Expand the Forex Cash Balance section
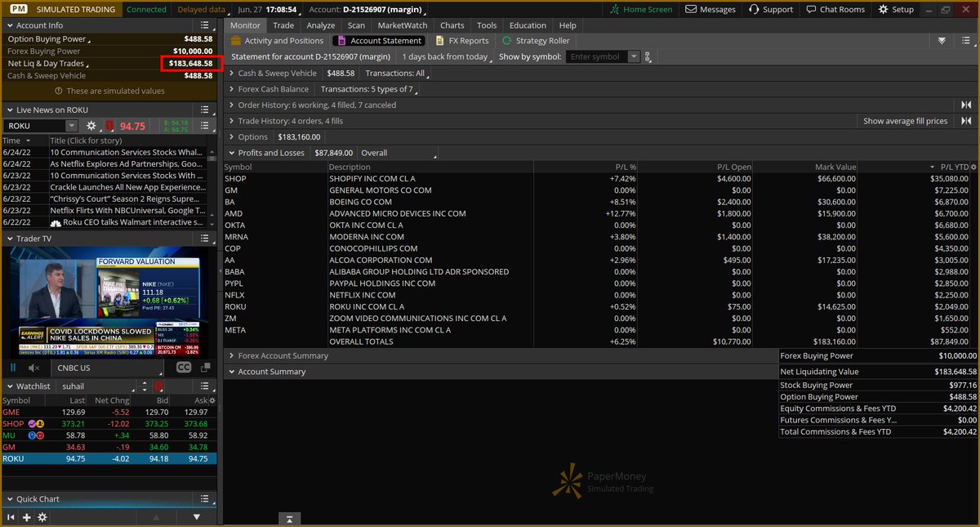The image size is (980, 527). pos(232,89)
